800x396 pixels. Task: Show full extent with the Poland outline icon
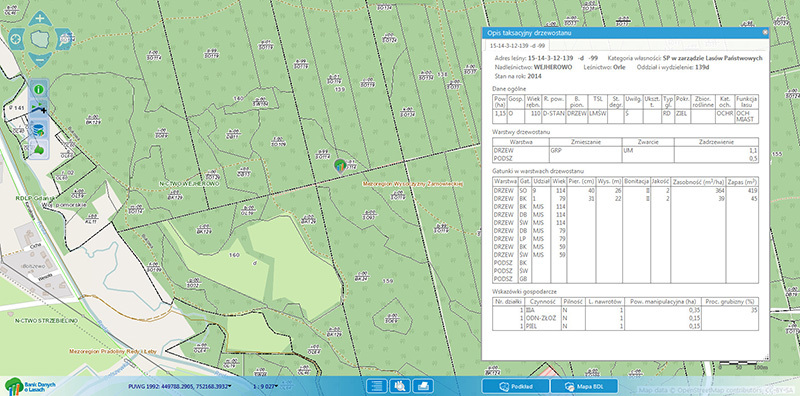(40, 39)
